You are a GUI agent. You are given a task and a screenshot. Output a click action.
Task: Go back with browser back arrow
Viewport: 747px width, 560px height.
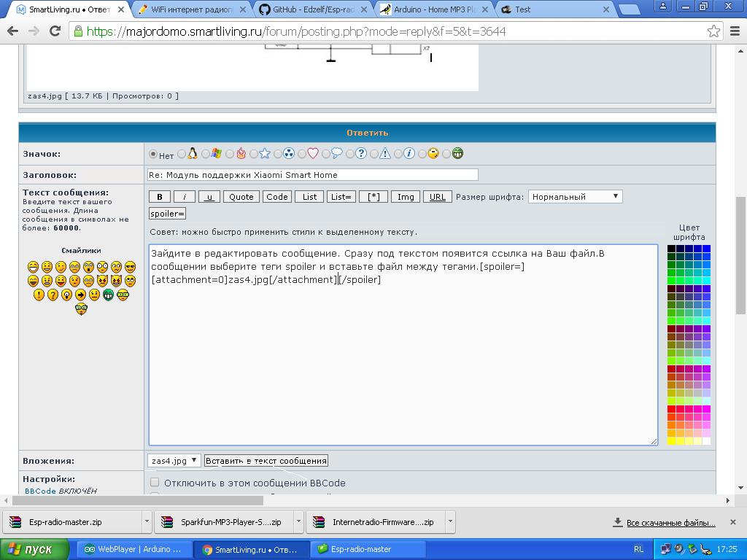click(x=13, y=31)
